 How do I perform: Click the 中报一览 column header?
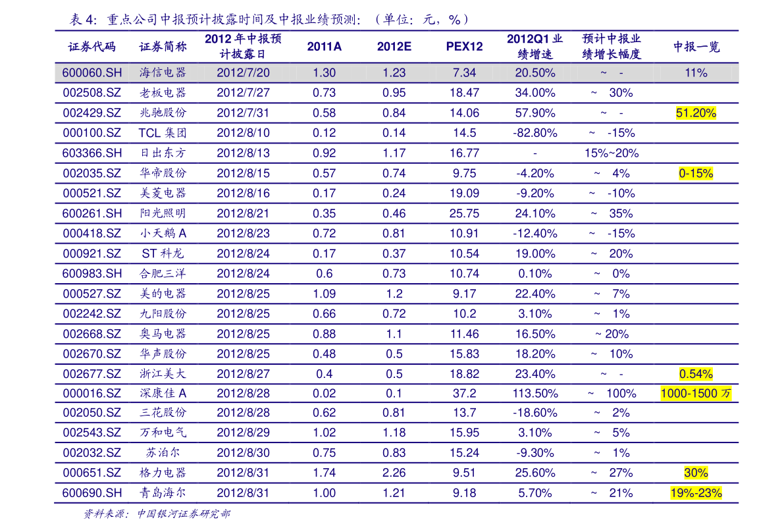[x=696, y=47]
